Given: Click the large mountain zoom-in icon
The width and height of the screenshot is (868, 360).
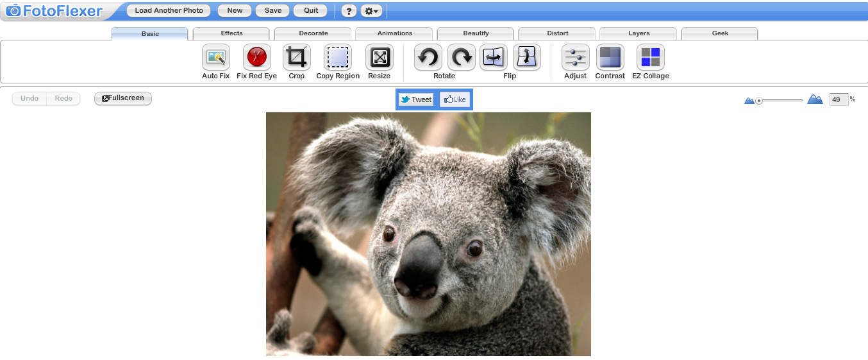Looking at the screenshot, I should [x=815, y=99].
